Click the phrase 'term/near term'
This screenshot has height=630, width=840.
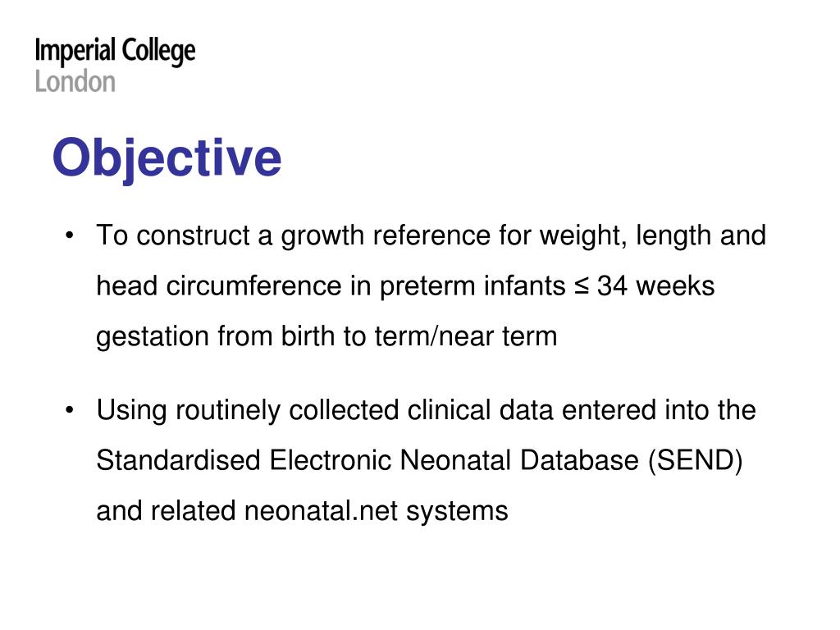(466, 336)
